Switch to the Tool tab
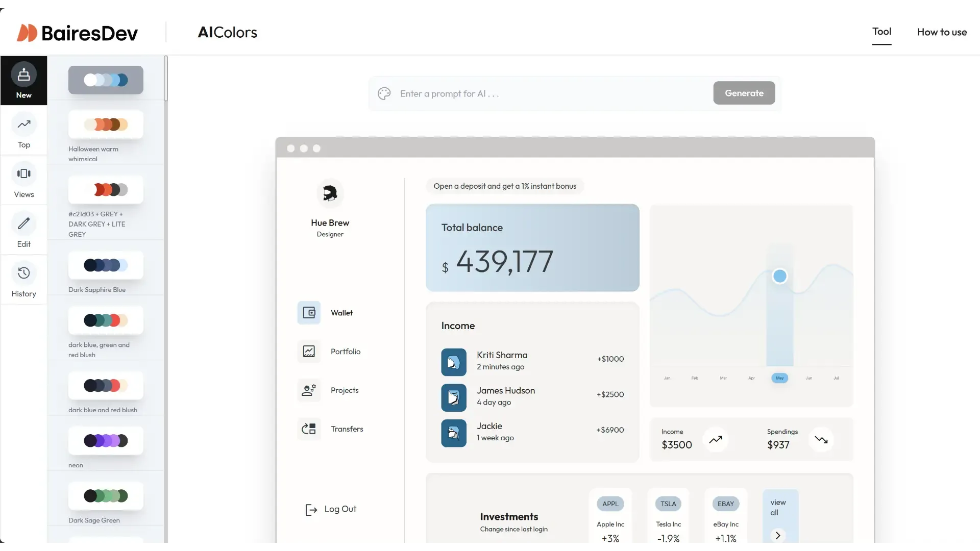 881,32
